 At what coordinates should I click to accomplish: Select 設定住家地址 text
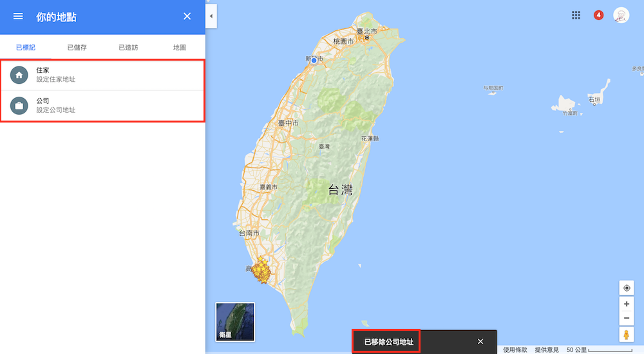[x=56, y=79]
